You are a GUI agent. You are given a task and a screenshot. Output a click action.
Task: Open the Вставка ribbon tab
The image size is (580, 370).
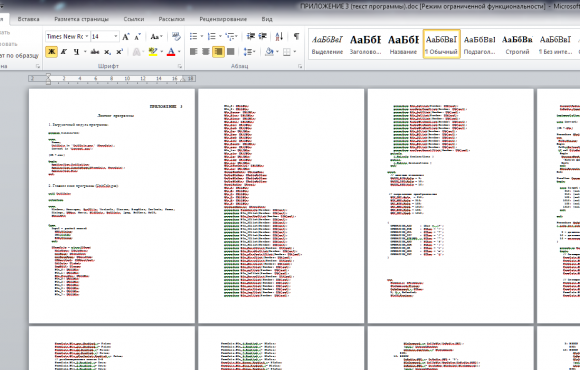28,19
